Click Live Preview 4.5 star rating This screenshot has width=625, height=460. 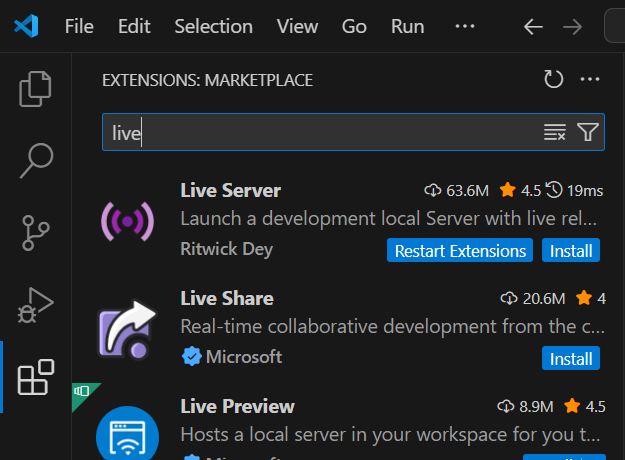(x=585, y=406)
